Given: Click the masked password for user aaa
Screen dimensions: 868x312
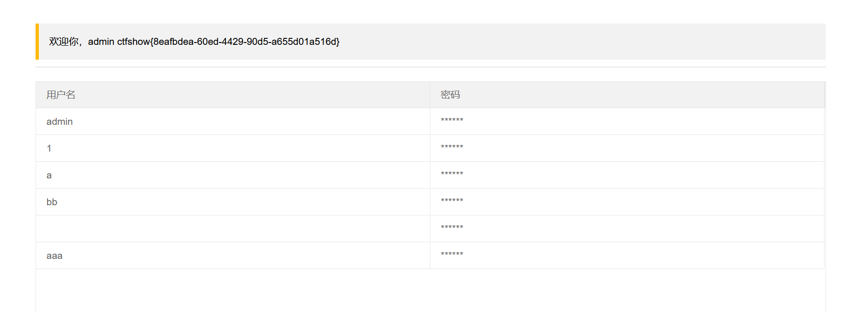Looking at the screenshot, I should 452,255.
